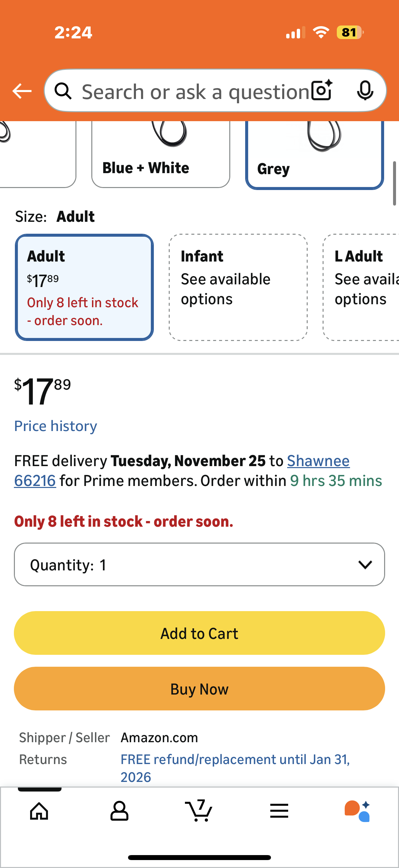Tap the back arrow icon
The image size is (399, 868).
click(x=22, y=91)
